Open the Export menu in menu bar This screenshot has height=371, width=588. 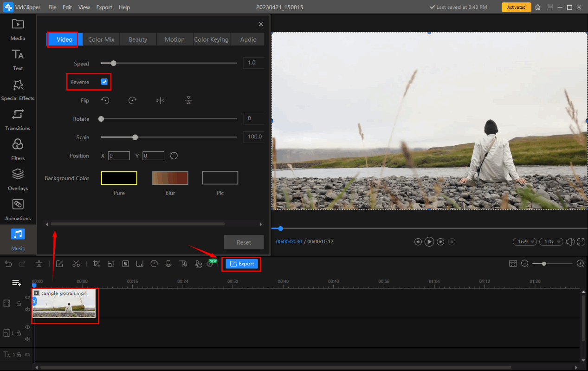click(x=104, y=7)
